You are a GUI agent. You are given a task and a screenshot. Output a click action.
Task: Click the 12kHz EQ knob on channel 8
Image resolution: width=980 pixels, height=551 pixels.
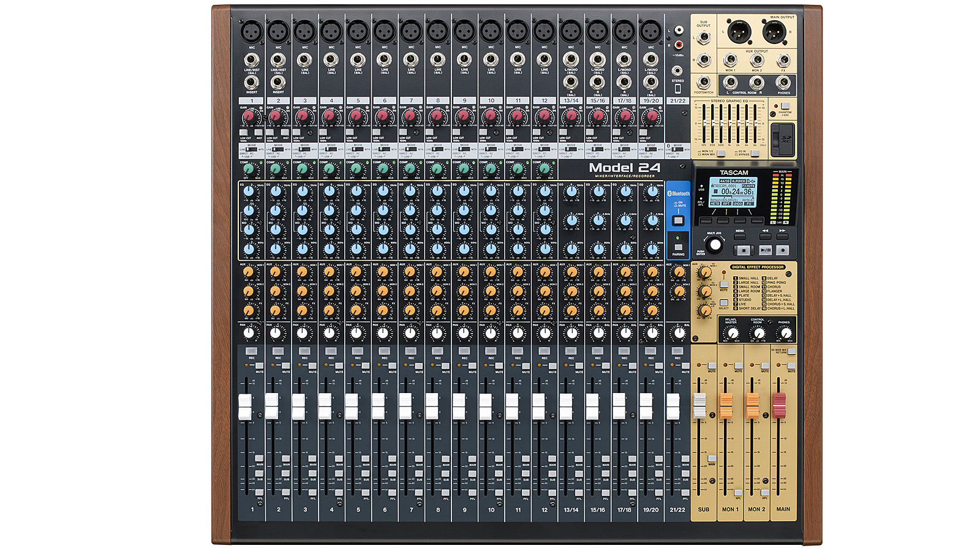[436, 192]
